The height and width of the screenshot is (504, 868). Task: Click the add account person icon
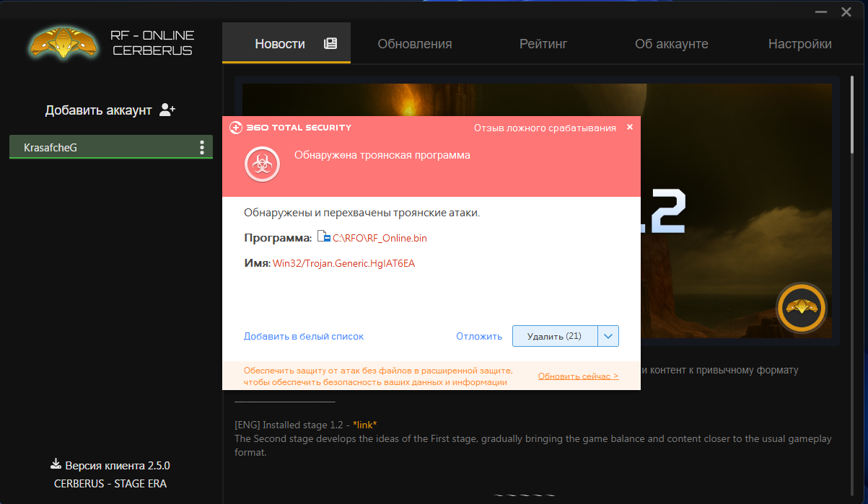(x=167, y=110)
